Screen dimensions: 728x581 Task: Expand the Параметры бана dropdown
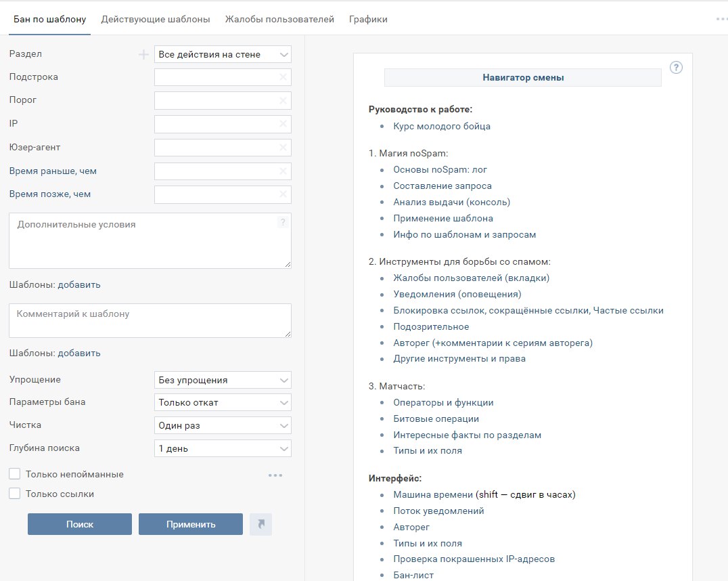click(x=223, y=402)
